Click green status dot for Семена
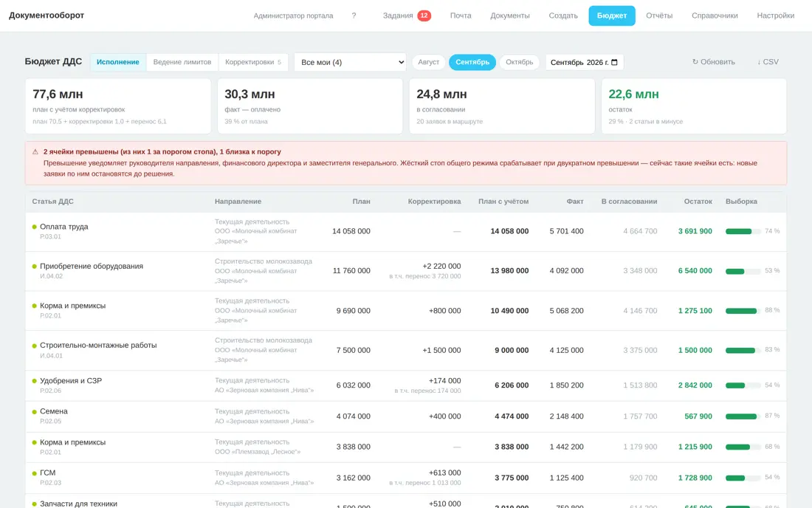The height and width of the screenshot is (508, 812). 34,412
